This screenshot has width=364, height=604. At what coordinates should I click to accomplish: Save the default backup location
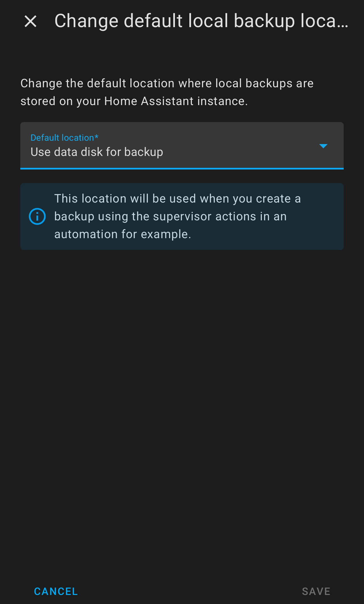pyautogui.click(x=316, y=591)
